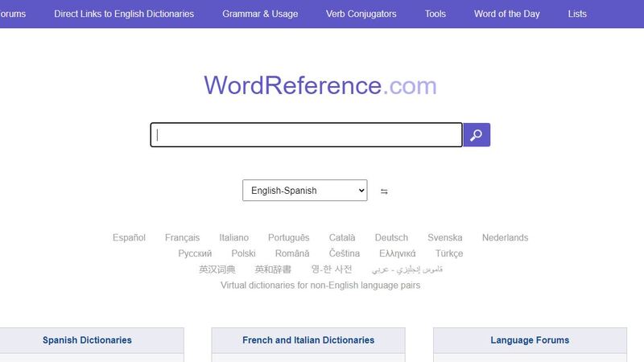Image resolution: width=644 pixels, height=362 pixels.
Task: Open the Lists menu
Action: point(577,14)
